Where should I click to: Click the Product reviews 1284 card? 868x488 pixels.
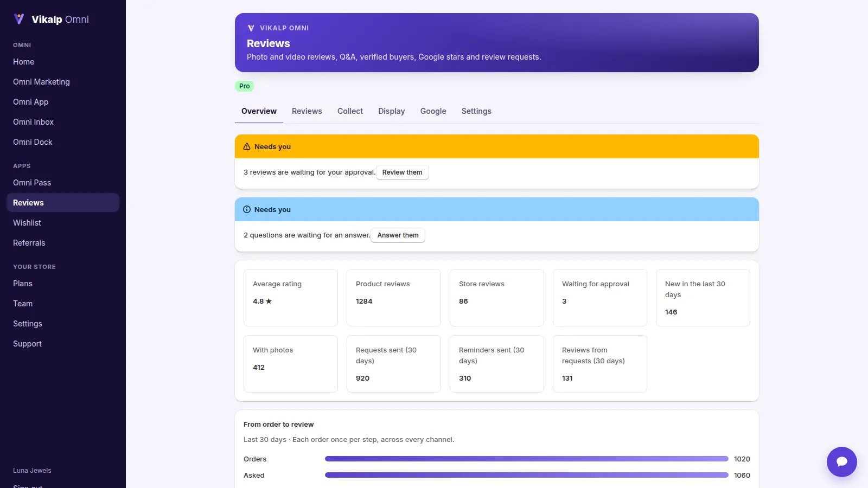[x=394, y=298]
